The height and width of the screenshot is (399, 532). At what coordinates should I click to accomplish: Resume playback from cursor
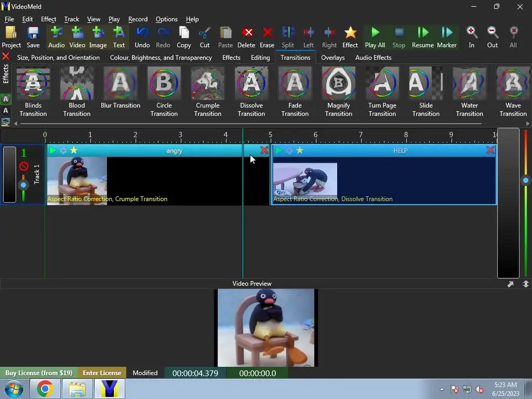[x=423, y=37]
